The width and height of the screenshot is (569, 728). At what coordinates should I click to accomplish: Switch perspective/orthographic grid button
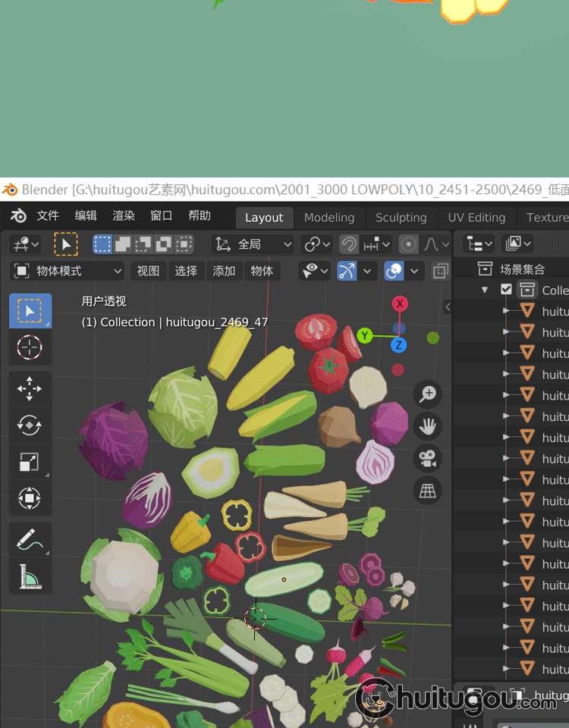(x=428, y=491)
